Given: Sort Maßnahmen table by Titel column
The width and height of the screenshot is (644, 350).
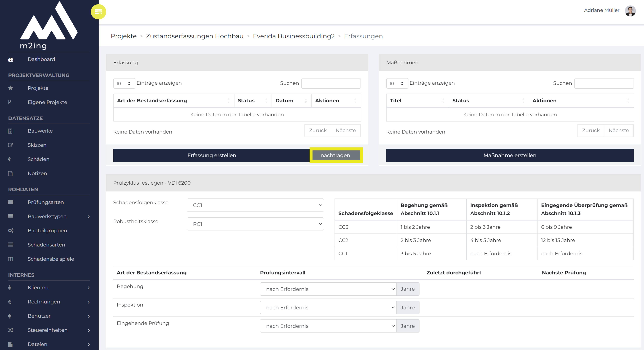Looking at the screenshot, I should point(417,101).
